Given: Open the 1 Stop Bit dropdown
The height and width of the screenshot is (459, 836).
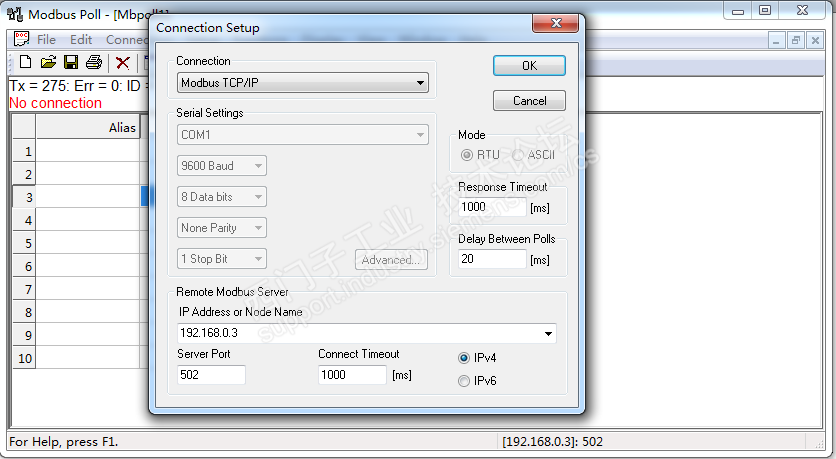Looking at the screenshot, I should point(221,259).
